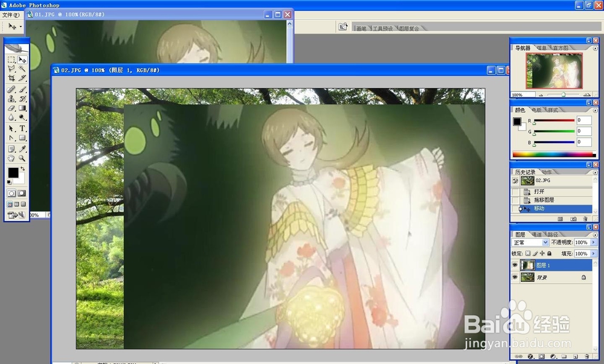This screenshot has height=364, width=604.
Task: Pick the Clone Stamp tool
Action: tap(11, 98)
